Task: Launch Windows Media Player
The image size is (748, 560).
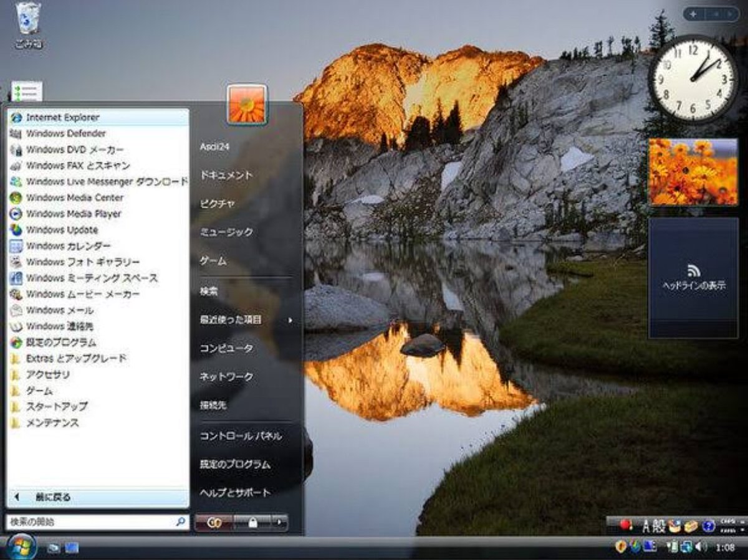Action: pyautogui.click(x=98, y=214)
